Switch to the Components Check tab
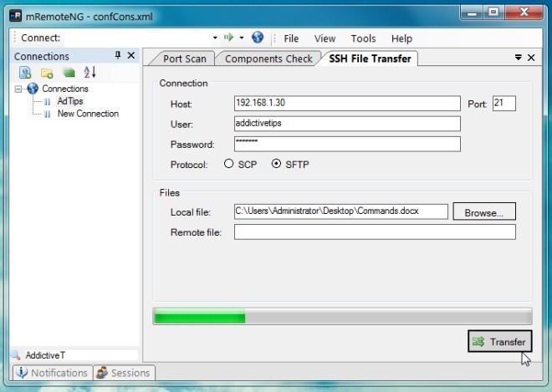Image resolution: width=552 pixels, height=392 pixels. pyautogui.click(x=268, y=59)
